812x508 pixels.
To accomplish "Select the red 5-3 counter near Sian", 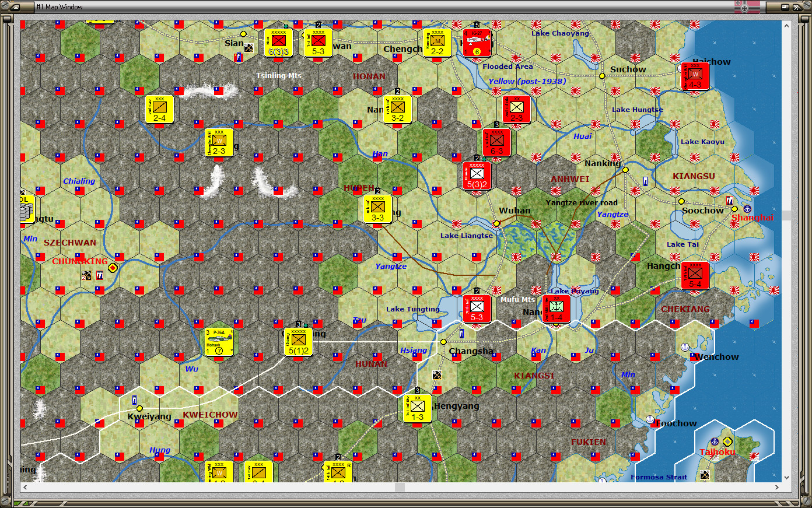I will [x=318, y=43].
